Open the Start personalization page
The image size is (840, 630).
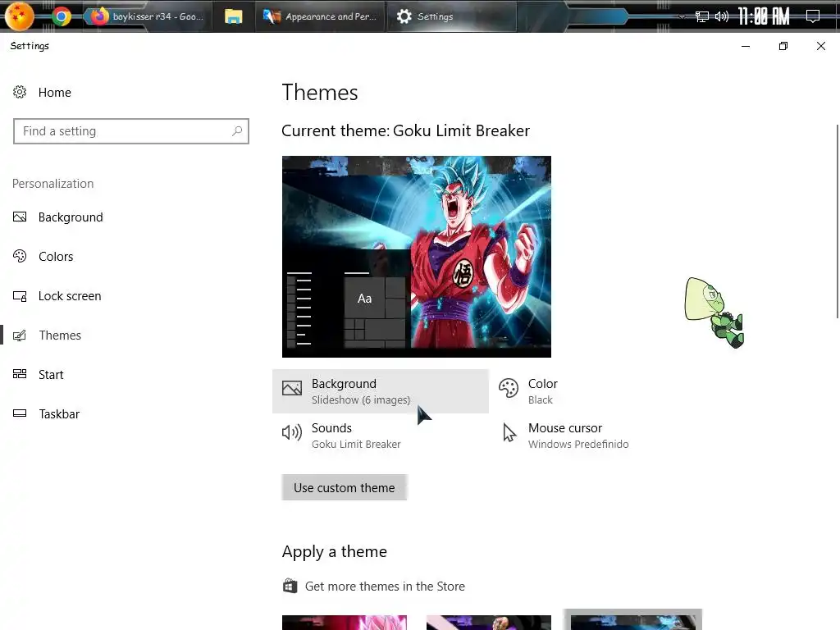tap(51, 374)
